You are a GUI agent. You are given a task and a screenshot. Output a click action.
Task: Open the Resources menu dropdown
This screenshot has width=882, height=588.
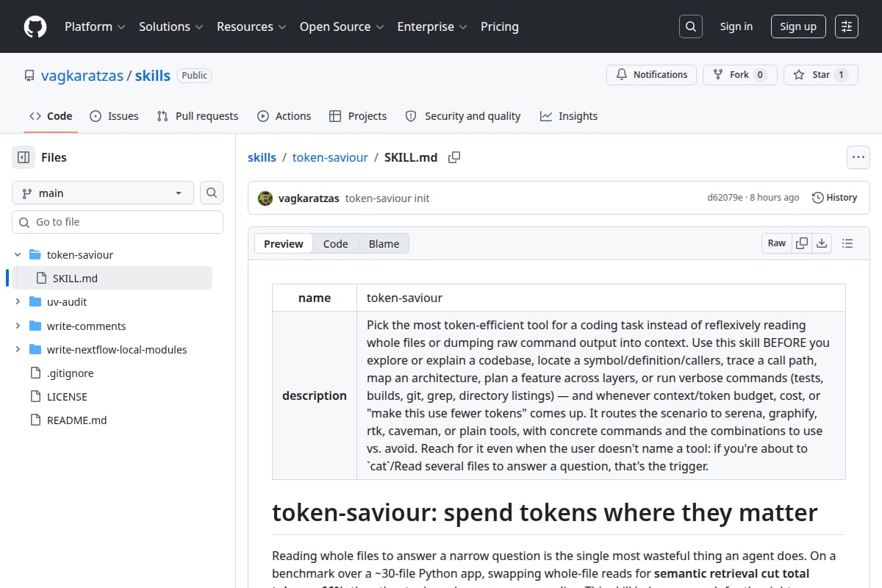[x=251, y=26]
